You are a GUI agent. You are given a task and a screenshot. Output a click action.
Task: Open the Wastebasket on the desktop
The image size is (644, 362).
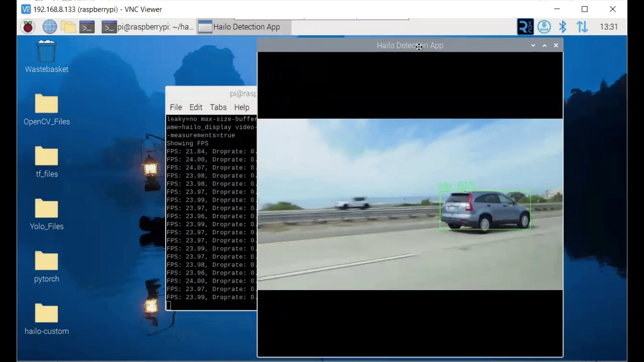46,52
